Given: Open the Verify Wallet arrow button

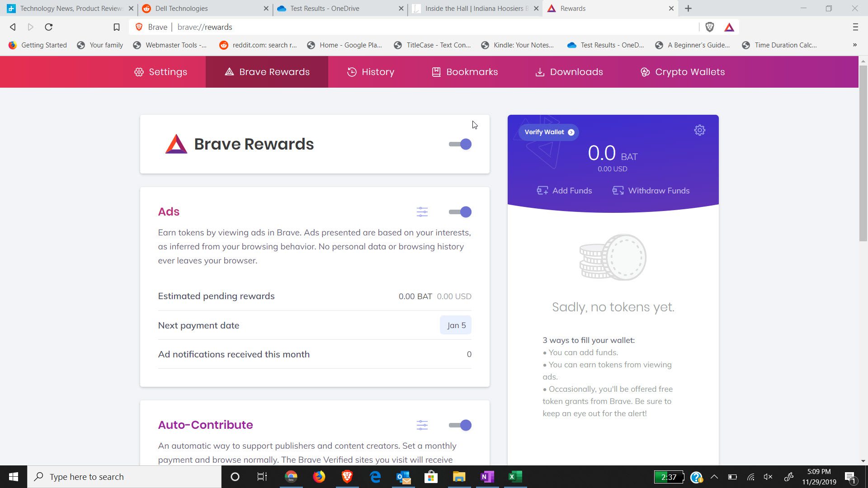Looking at the screenshot, I should tap(571, 132).
